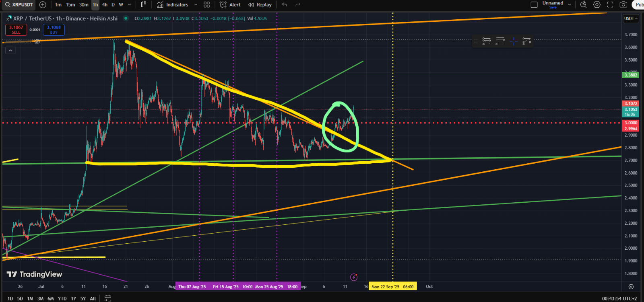The image size is (644, 302).
Task: Toggle visibility eye of hidden indicator
Action: [37, 41]
